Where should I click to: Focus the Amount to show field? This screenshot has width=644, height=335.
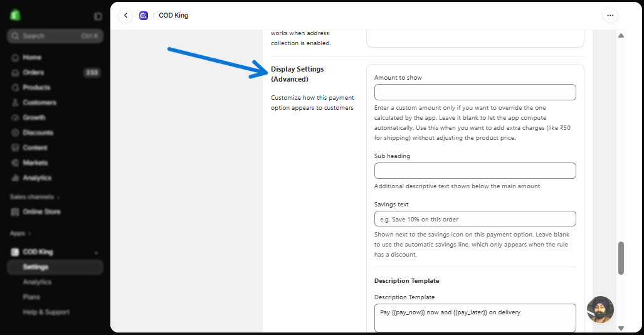click(475, 92)
